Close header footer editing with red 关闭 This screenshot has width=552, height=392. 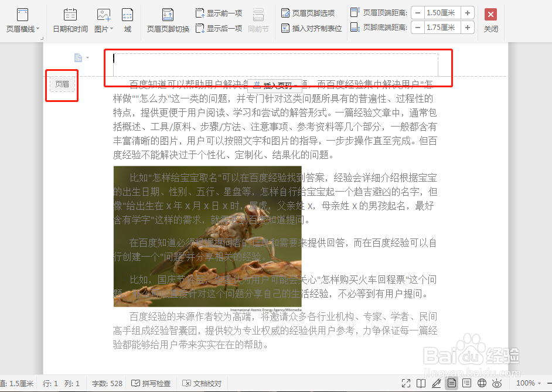pyautogui.click(x=490, y=20)
